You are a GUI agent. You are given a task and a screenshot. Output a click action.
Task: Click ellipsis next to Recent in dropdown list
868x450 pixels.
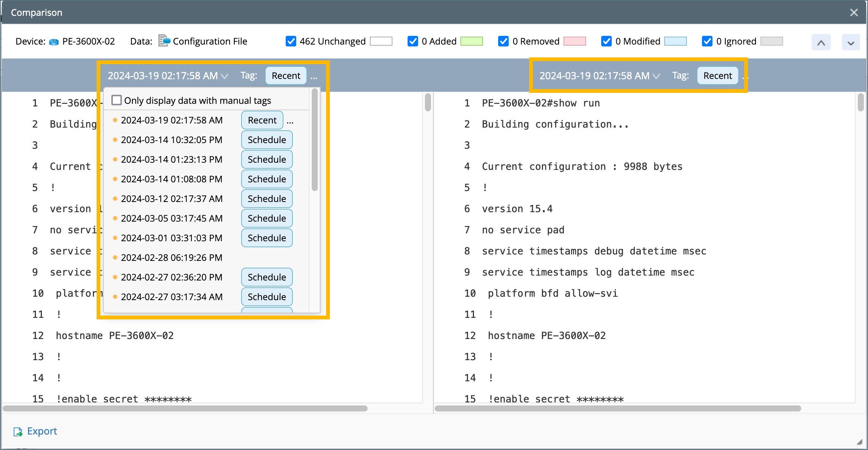coord(290,121)
